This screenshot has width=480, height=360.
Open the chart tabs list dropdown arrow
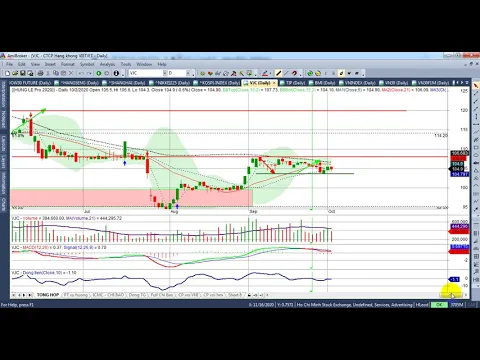point(467,82)
